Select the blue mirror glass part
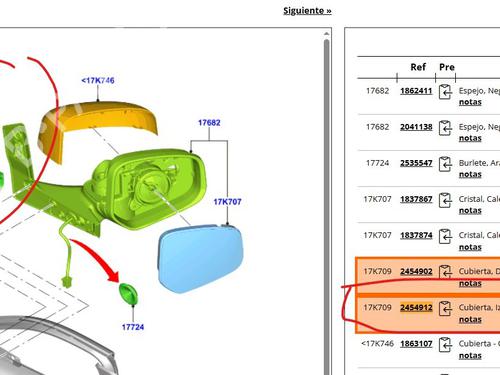The height and width of the screenshot is (375, 500). 201,258
